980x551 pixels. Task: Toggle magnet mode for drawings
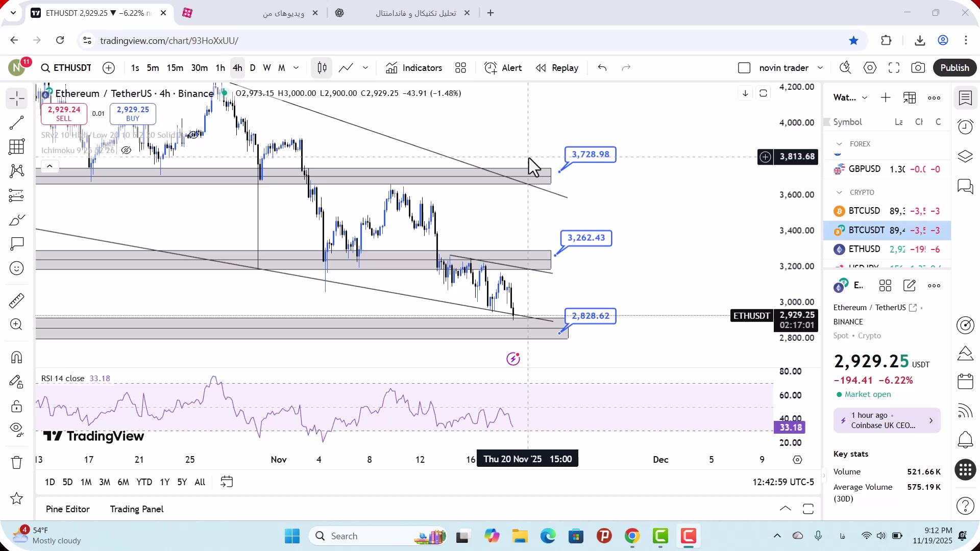(16, 357)
